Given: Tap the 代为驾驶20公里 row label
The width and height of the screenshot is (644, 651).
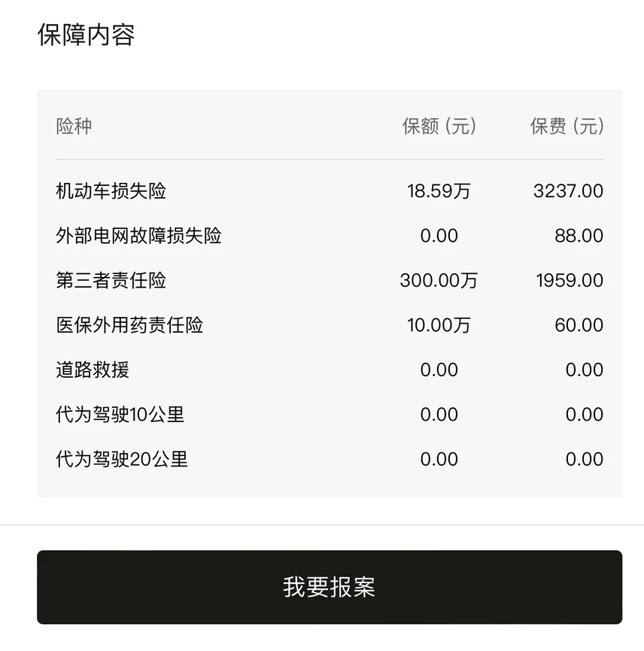Looking at the screenshot, I should click(x=121, y=459).
